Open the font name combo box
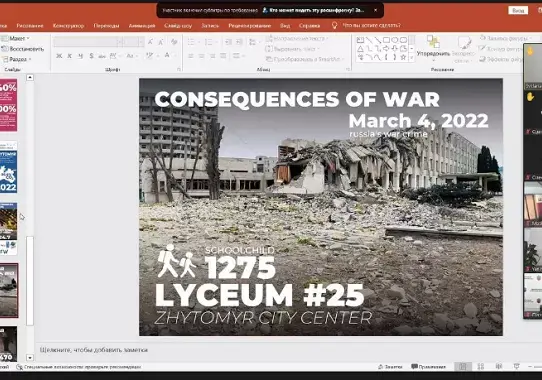The width and height of the screenshot is (542, 380). 88,42
